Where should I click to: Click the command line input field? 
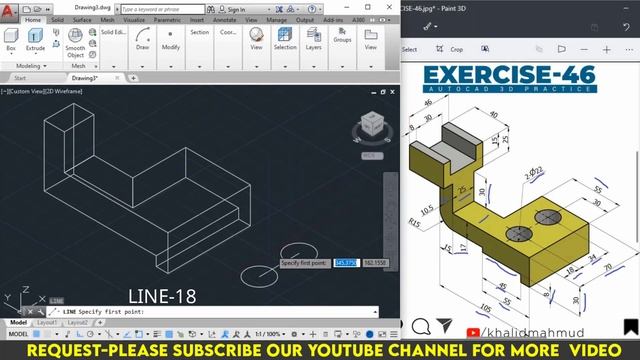pos(212,312)
